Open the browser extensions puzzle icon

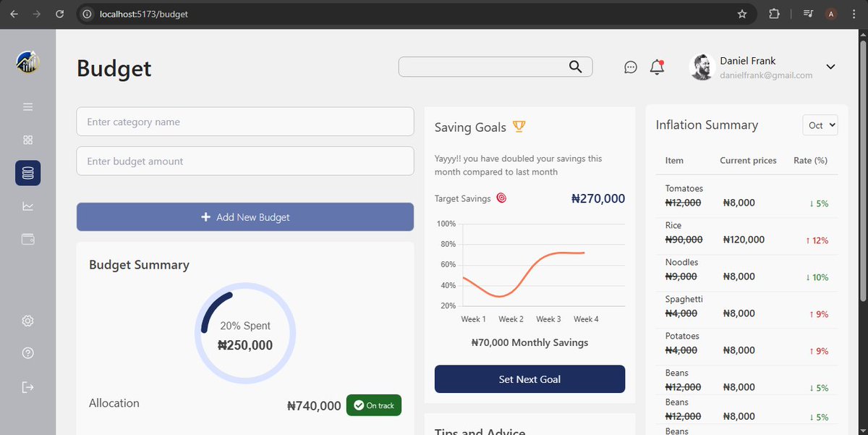774,14
